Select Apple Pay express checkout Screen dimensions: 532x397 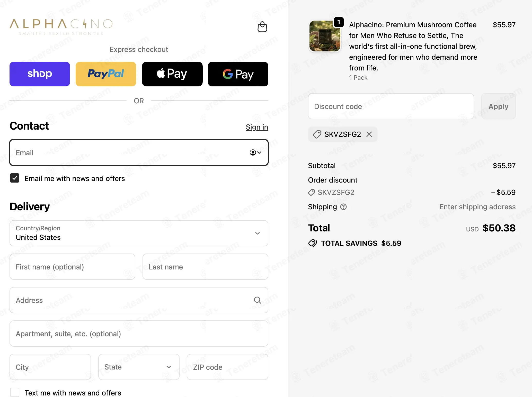172,74
